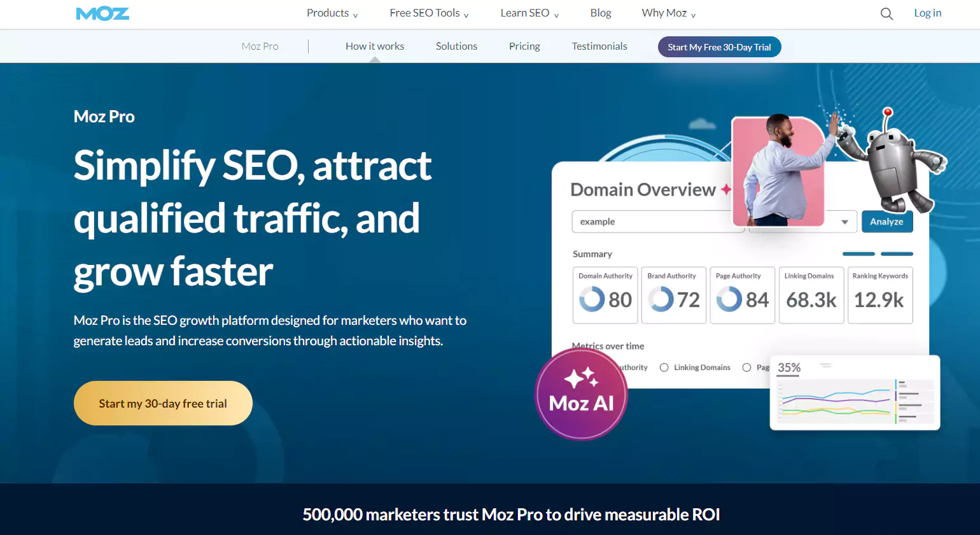Click Start my 30-day free trial
This screenshot has width=980, height=535.
162,403
